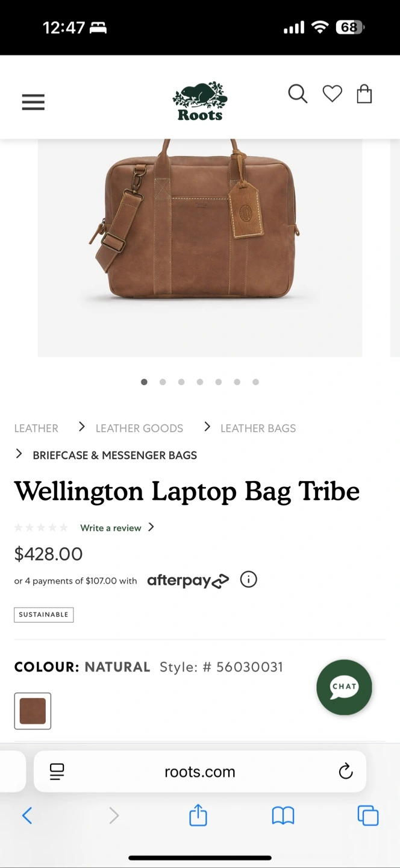This screenshot has width=400, height=868.
Task: Select second image carousel dot
Action: 163,382
